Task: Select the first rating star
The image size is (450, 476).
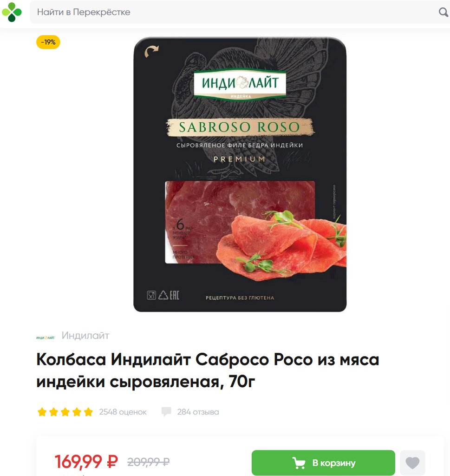Action: pos(42,412)
